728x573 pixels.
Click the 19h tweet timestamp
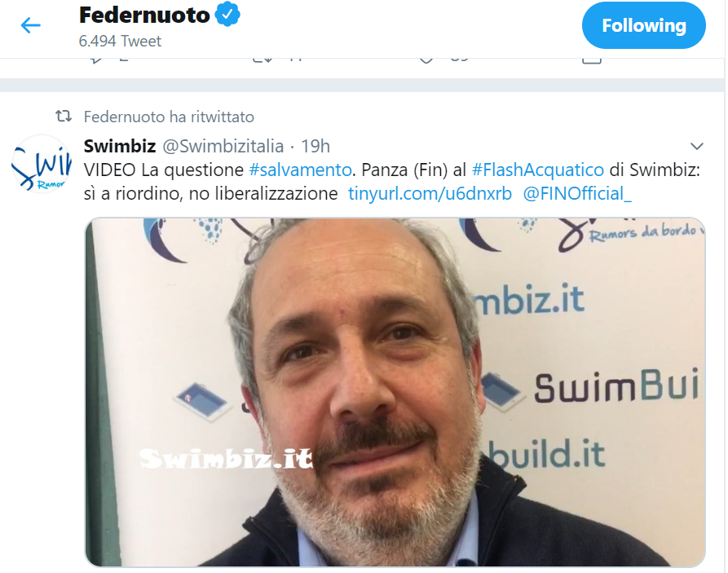(x=315, y=146)
